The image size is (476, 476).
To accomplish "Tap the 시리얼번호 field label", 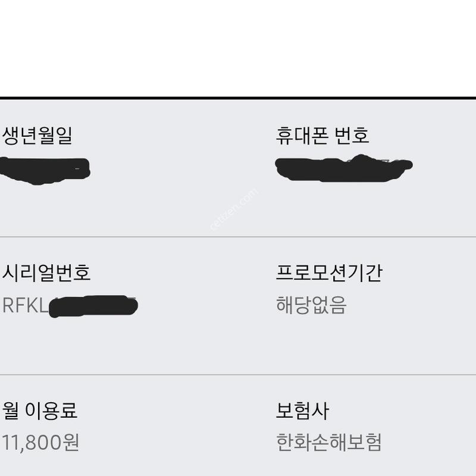I will [x=46, y=273].
